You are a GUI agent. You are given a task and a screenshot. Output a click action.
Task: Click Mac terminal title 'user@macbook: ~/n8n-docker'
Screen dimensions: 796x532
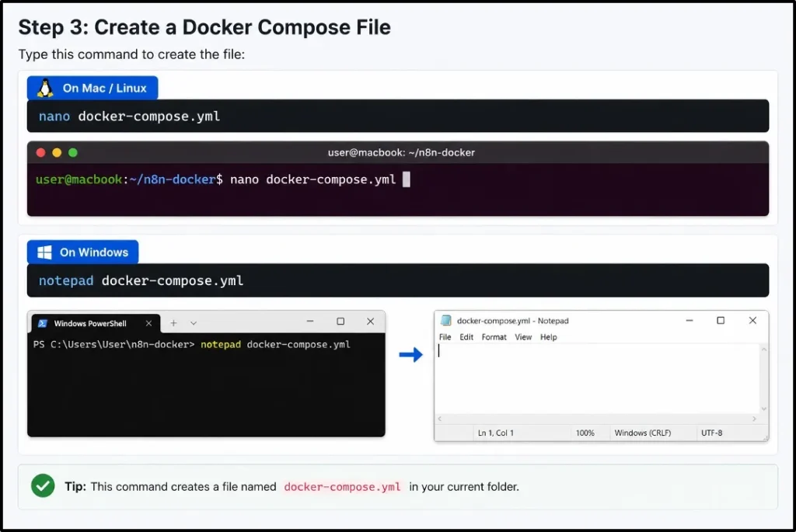click(x=401, y=153)
